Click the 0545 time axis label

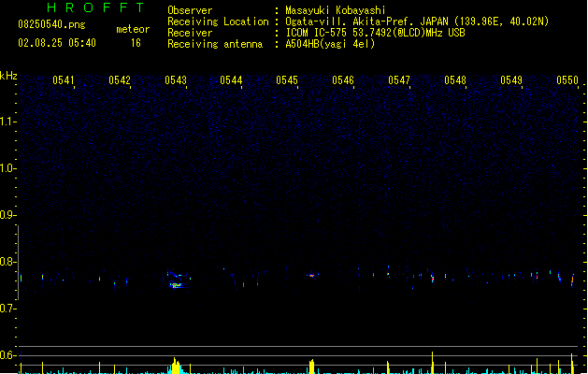coord(287,80)
